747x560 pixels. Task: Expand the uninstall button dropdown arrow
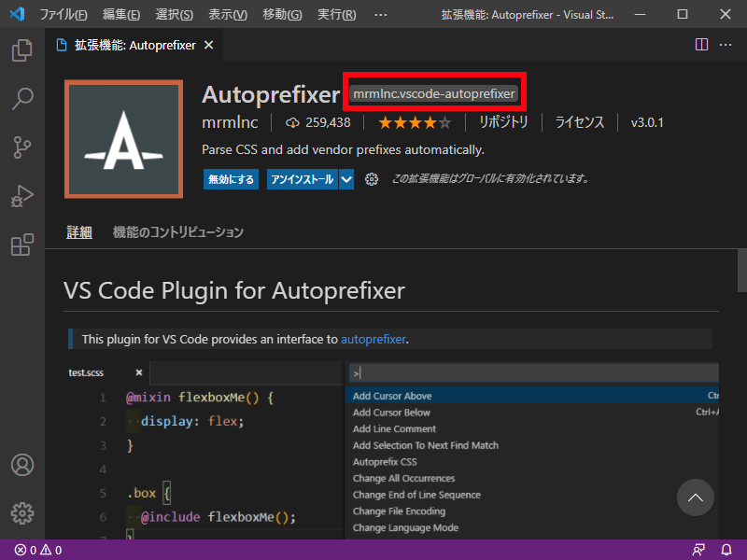tap(346, 179)
